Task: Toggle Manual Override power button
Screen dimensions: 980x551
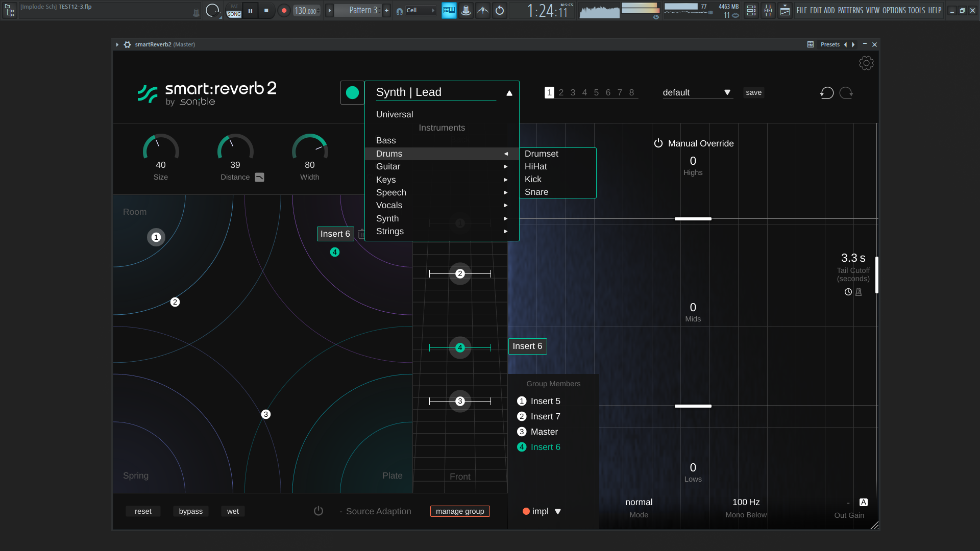Action: [658, 143]
